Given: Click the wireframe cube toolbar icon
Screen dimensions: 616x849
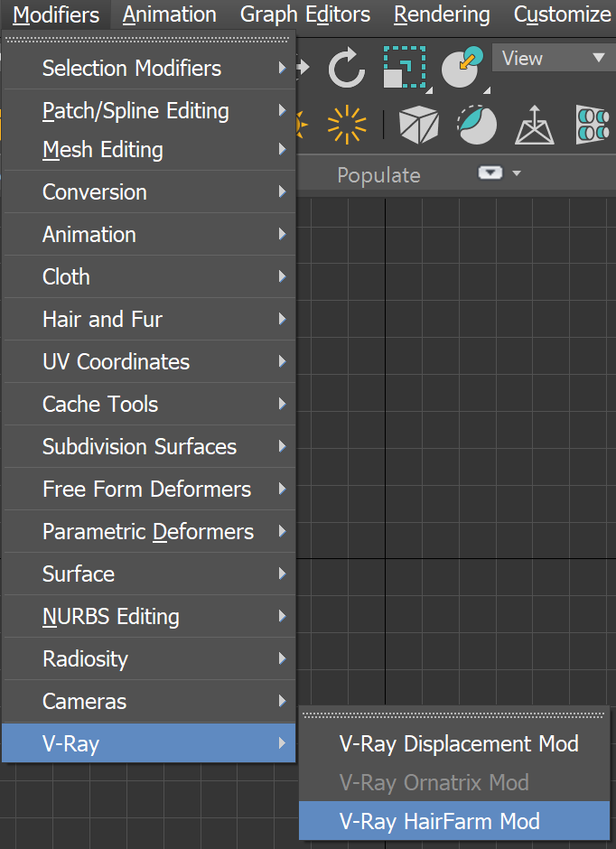Looking at the screenshot, I should coord(417,126).
